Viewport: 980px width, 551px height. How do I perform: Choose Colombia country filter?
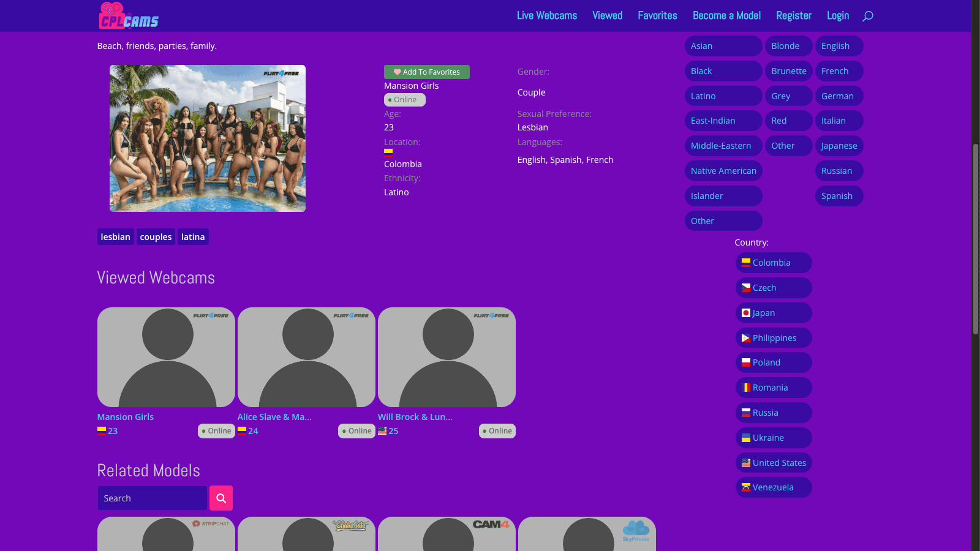(x=774, y=263)
